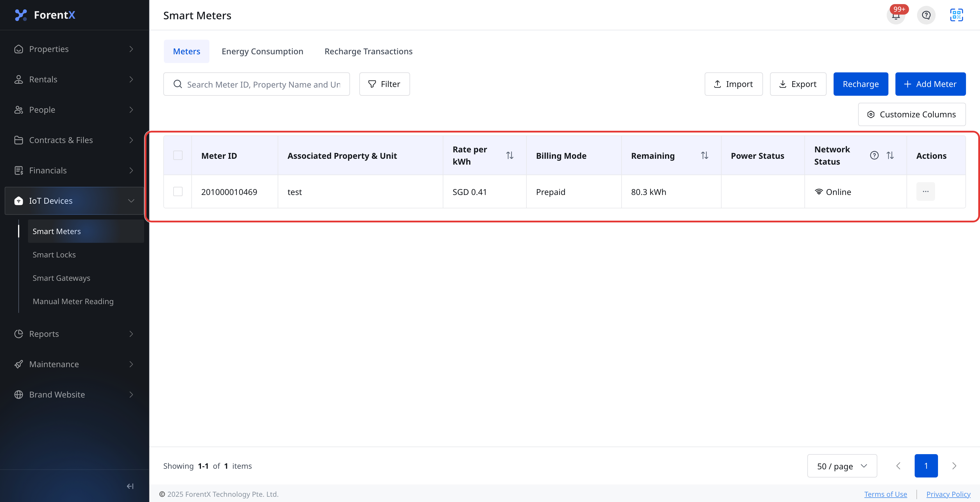Screen dimensions: 980x502
Task: Open the Terms of Use link
Action: coord(886,494)
